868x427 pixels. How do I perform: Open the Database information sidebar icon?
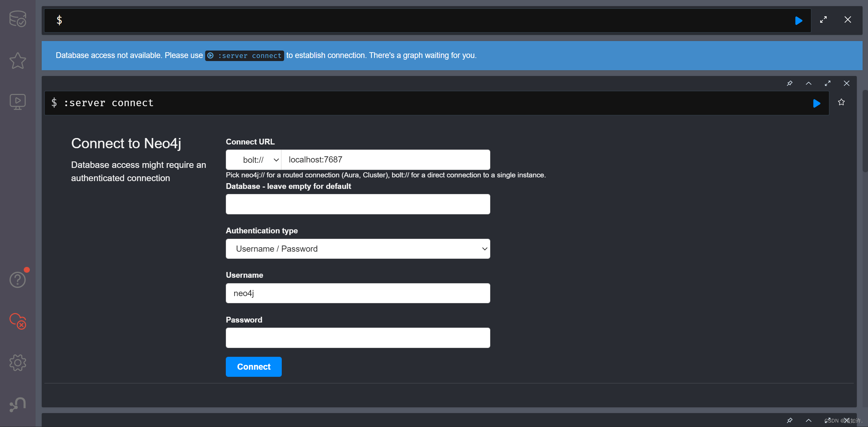18,19
